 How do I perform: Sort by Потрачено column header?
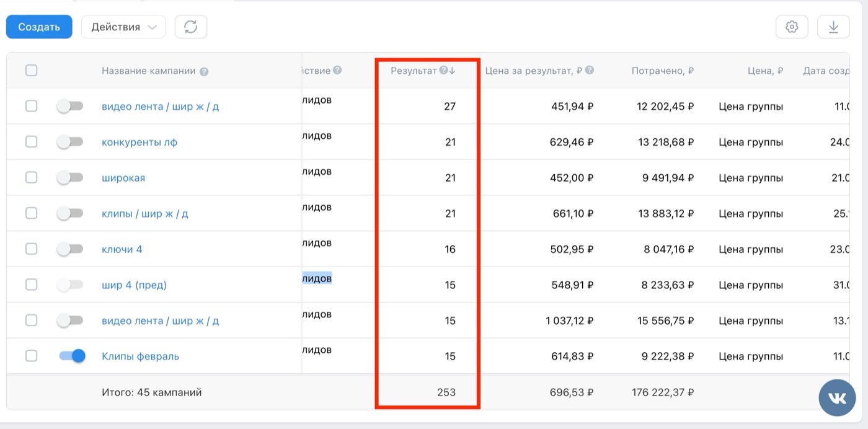662,71
